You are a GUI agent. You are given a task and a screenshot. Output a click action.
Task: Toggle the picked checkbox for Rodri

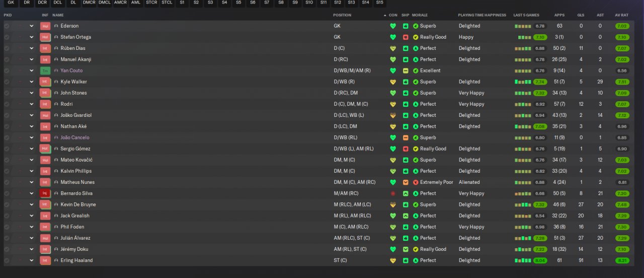tap(7, 104)
